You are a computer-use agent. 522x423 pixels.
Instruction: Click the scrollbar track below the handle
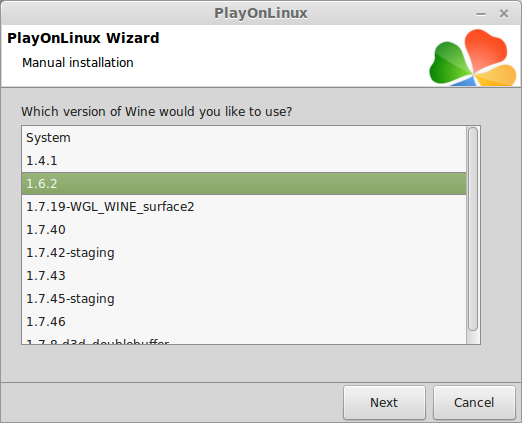tap(473, 337)
